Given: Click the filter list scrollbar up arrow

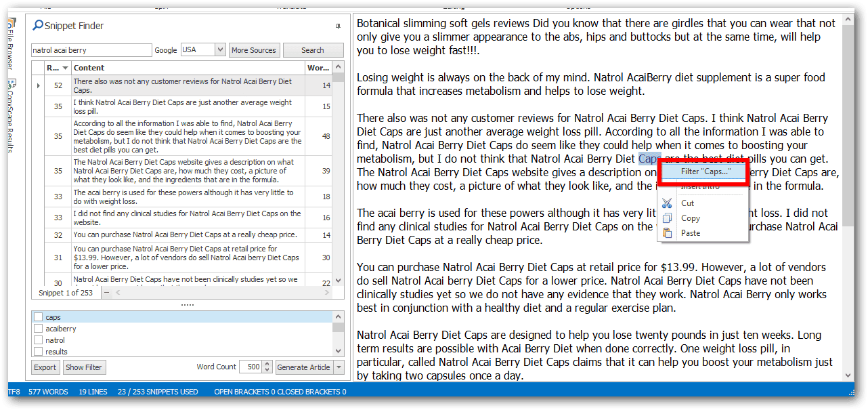Looking at the screenshot, I should 339,316.
